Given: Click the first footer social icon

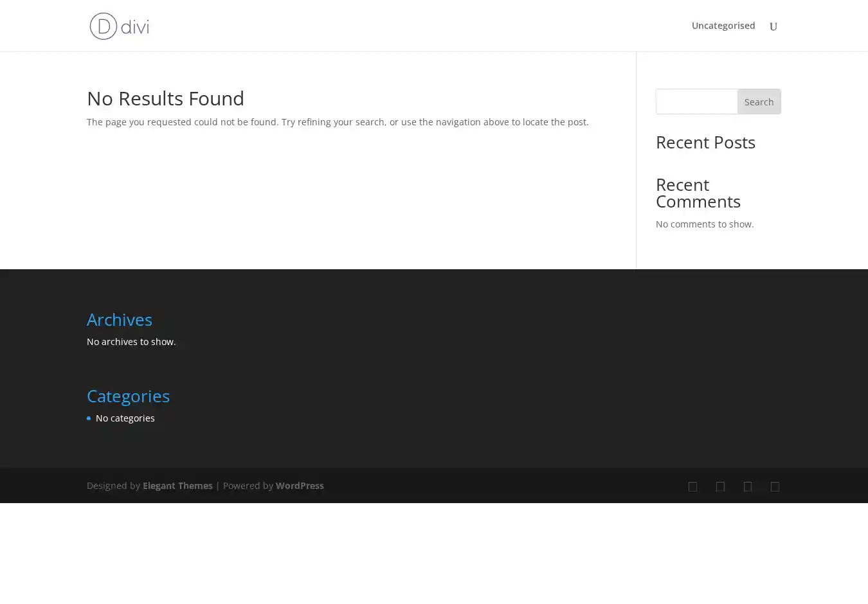Looking at the screenshot, I should (x=692, y=486).
